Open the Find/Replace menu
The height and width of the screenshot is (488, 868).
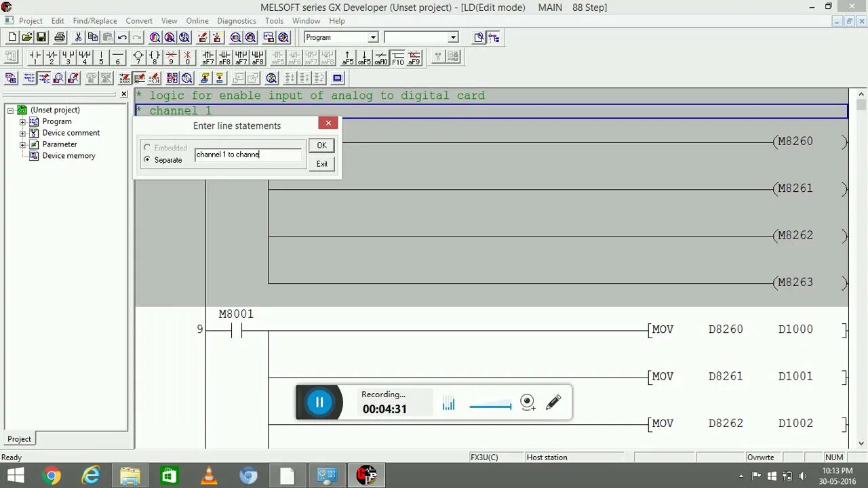point(95,21)
